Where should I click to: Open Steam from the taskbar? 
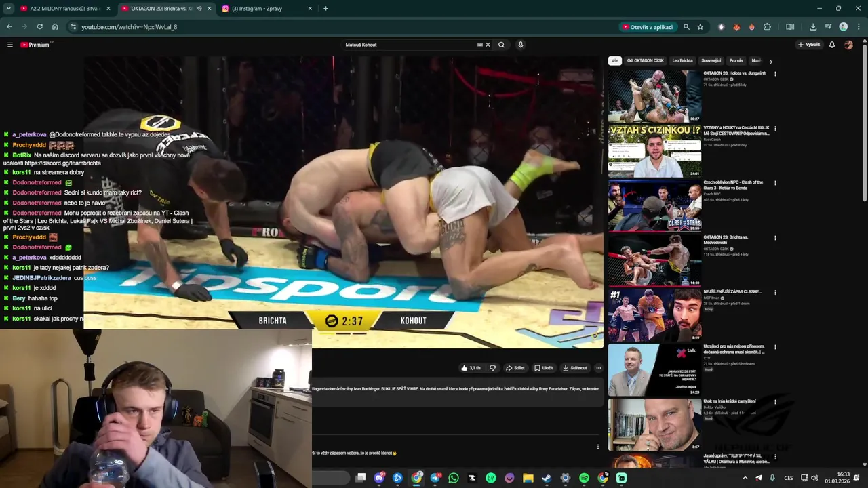[547, 478]
